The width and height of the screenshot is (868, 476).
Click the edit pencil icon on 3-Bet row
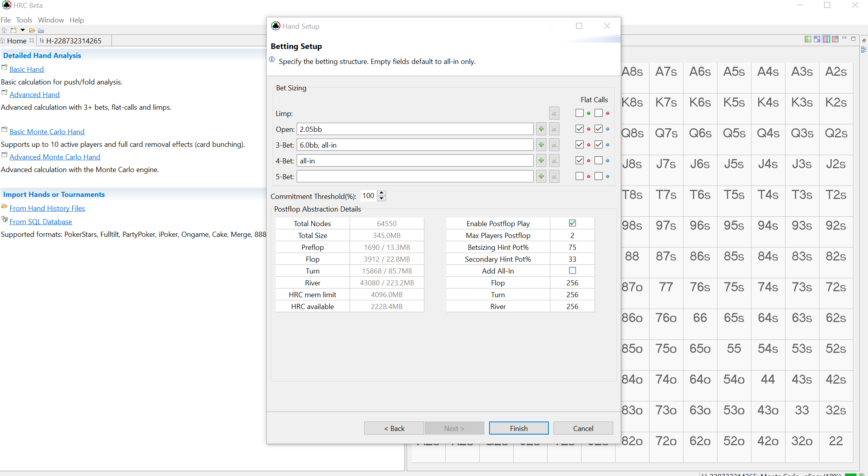[x=554, y=145]
